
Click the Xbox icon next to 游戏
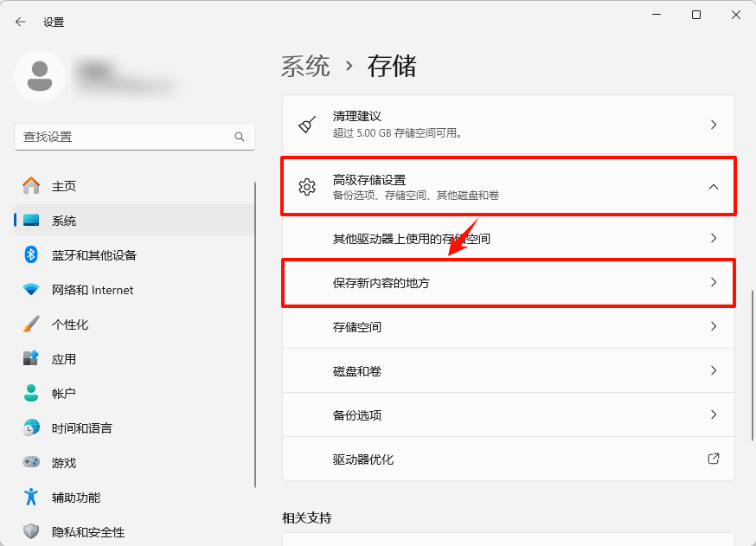pyautogui.click(x=31, y=462)
